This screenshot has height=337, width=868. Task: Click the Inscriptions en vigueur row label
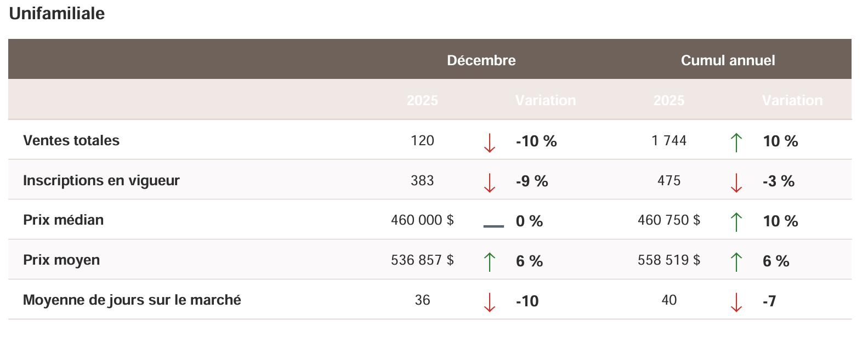(x=101, y=180)
